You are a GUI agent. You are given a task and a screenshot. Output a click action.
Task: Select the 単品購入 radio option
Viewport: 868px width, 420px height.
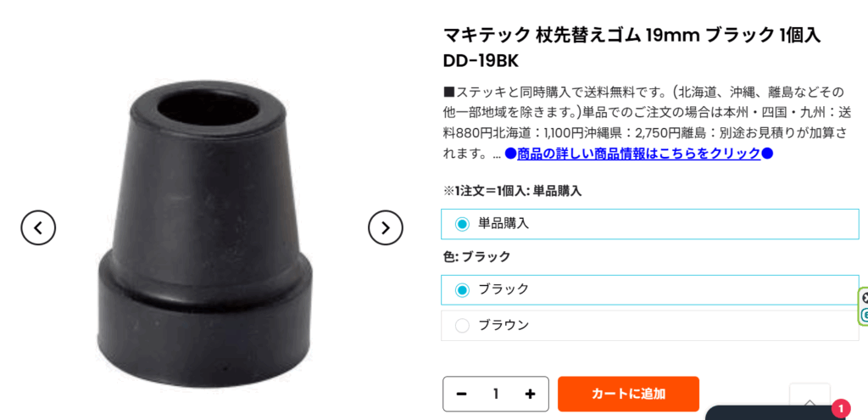pyautogui.click(x=650, y=224)
